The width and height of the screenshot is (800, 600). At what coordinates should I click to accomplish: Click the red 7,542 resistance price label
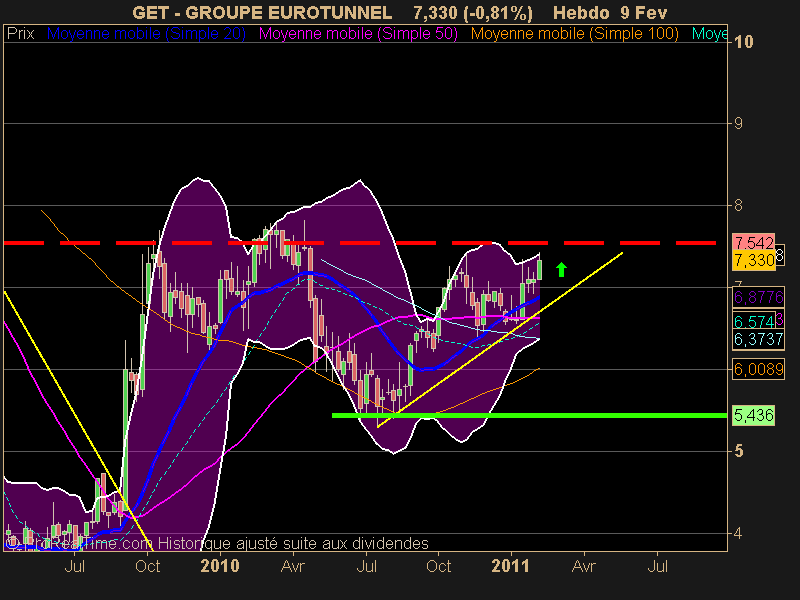click(x=754, y=242)
